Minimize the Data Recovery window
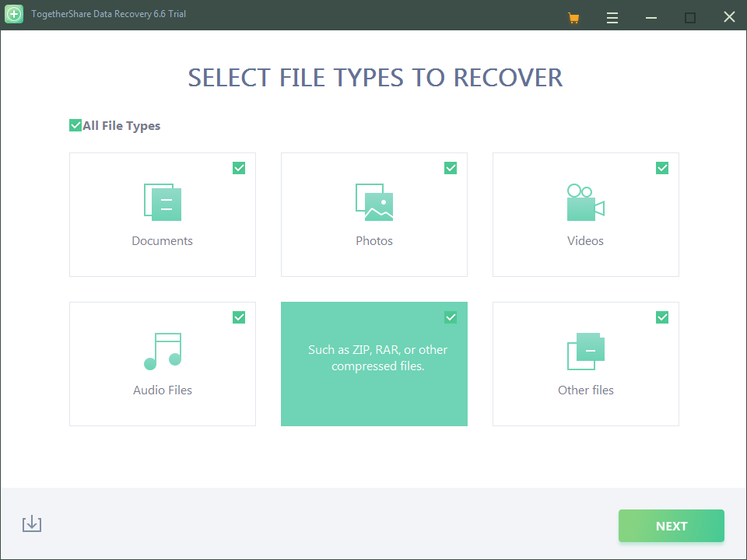 coord(651,18)
